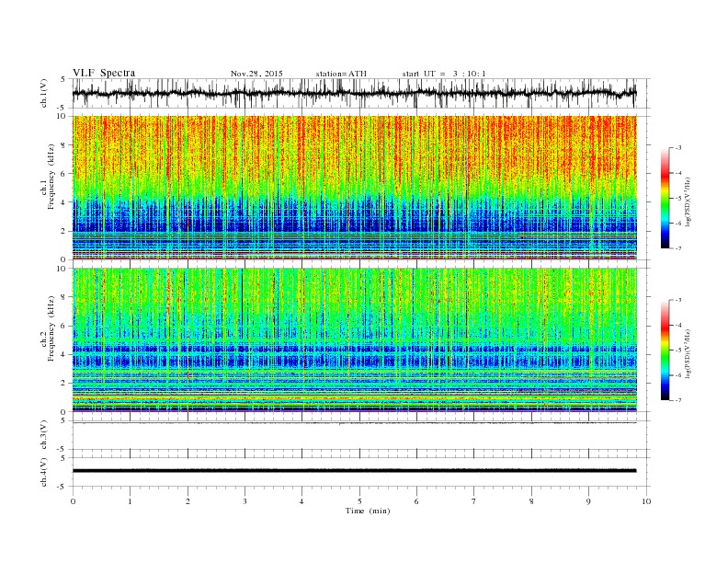Click the ch.2 "Frequency (kHz)" axis label

click(51, 328)
